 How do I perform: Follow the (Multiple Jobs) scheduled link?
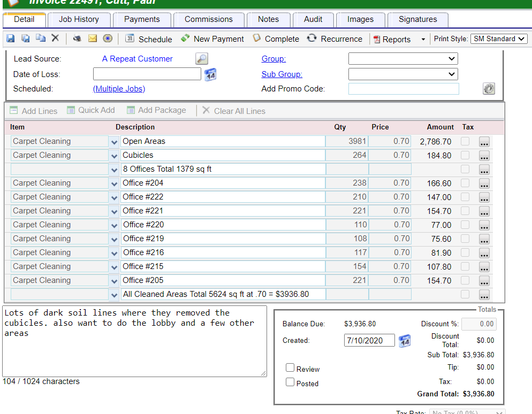tap(119, 89)
